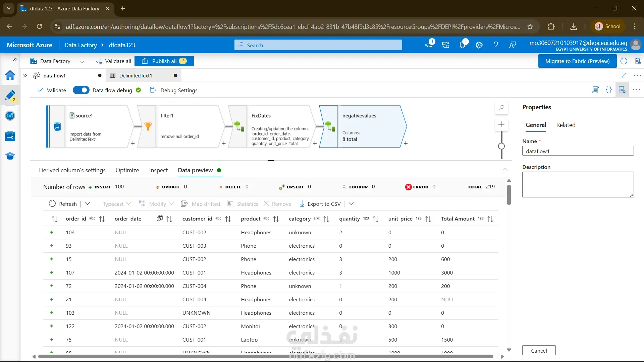
Task: Click the Description text area
Action: pos(578,184)
